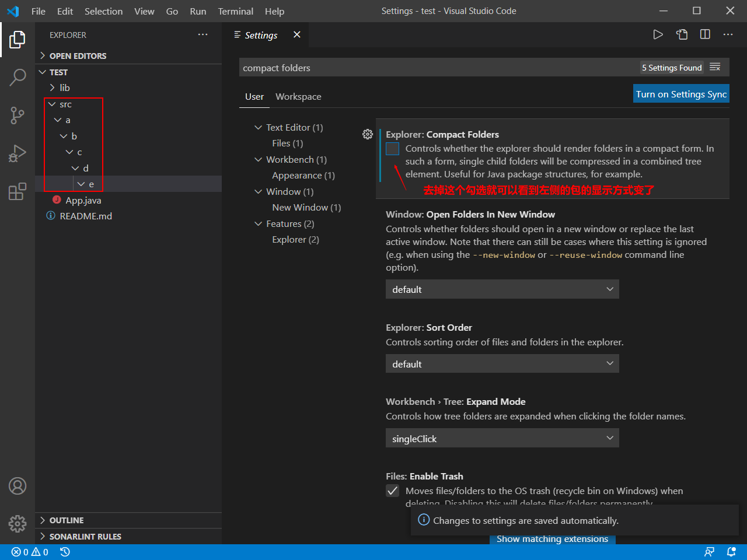Image resolution: width=747 pixels, height=560 pixels.
Task: Open the README.md file
Action: (128, 216)
